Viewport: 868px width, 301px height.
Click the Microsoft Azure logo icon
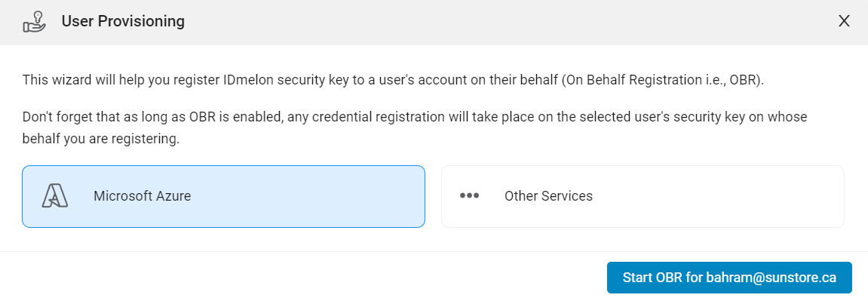[55, 196]
